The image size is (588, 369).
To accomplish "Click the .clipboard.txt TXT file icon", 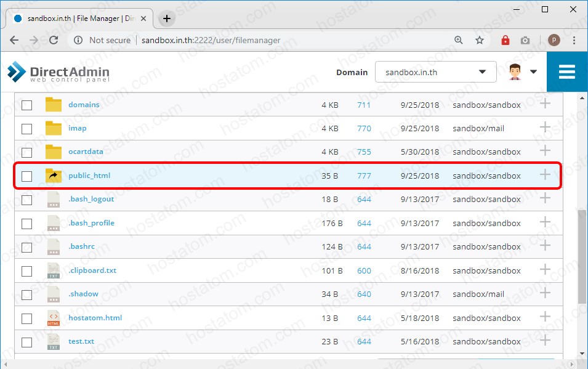I will (53, 270).
